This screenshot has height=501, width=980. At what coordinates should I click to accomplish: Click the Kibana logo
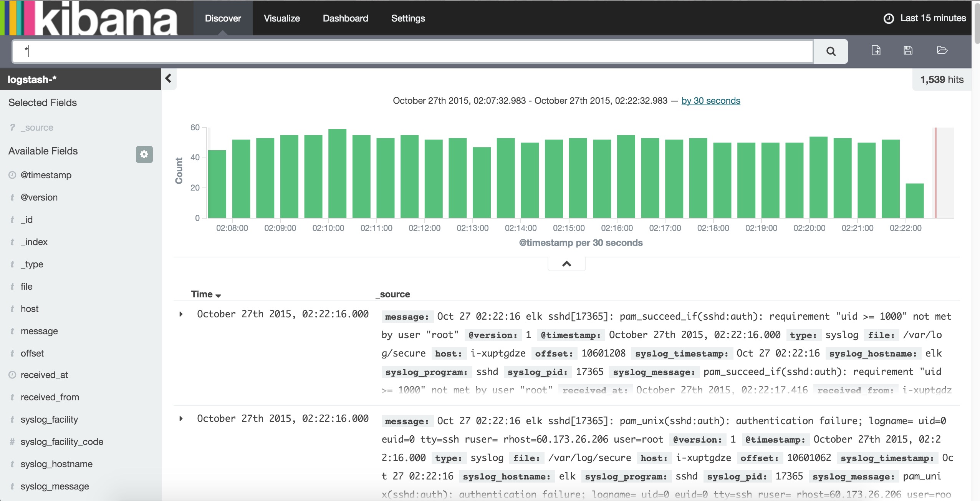[90, 18]
